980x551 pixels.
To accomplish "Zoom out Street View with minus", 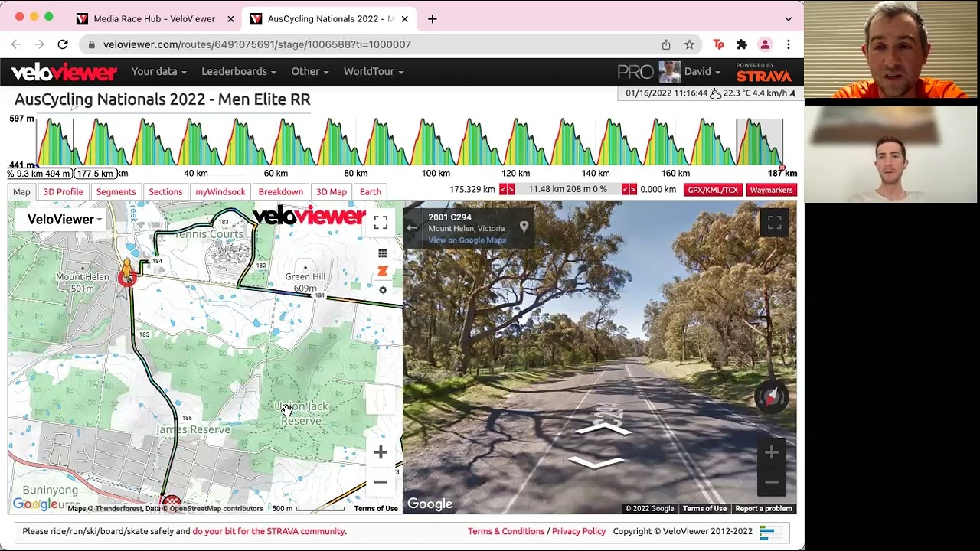I will click(x=771, y=482).
